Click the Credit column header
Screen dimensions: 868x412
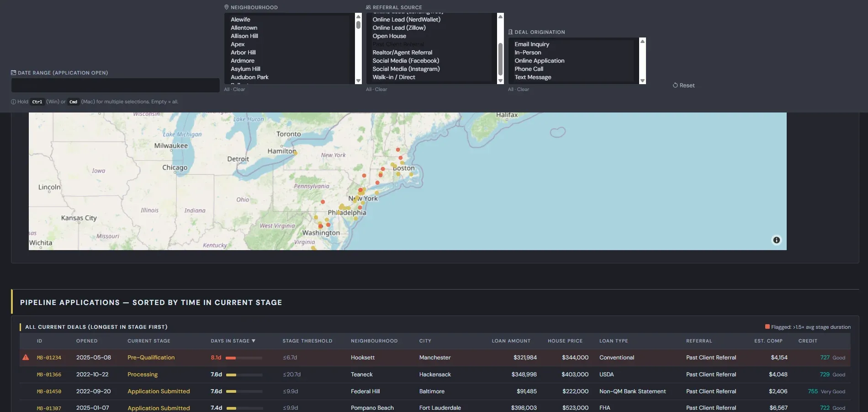(808, 341)
